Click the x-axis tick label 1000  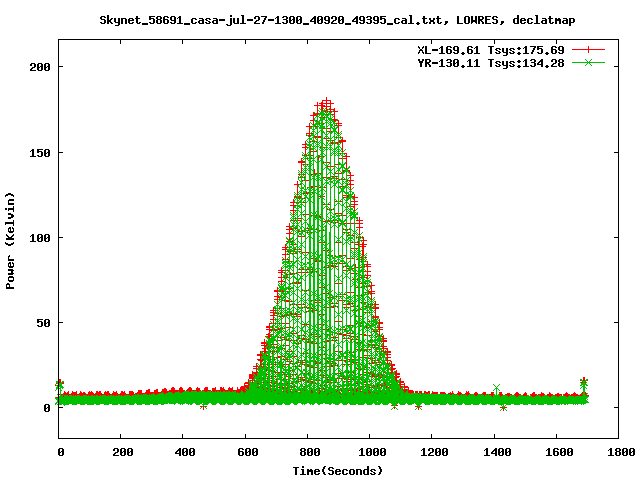pyautogui.click(x=372, y=452)
